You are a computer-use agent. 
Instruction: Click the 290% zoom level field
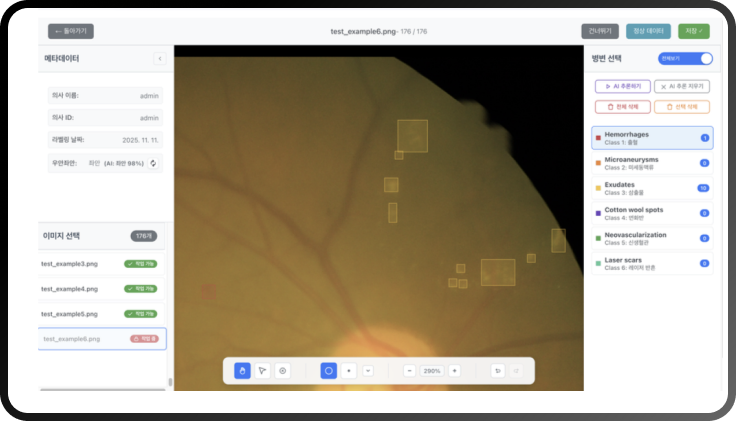tap(432, 371)
